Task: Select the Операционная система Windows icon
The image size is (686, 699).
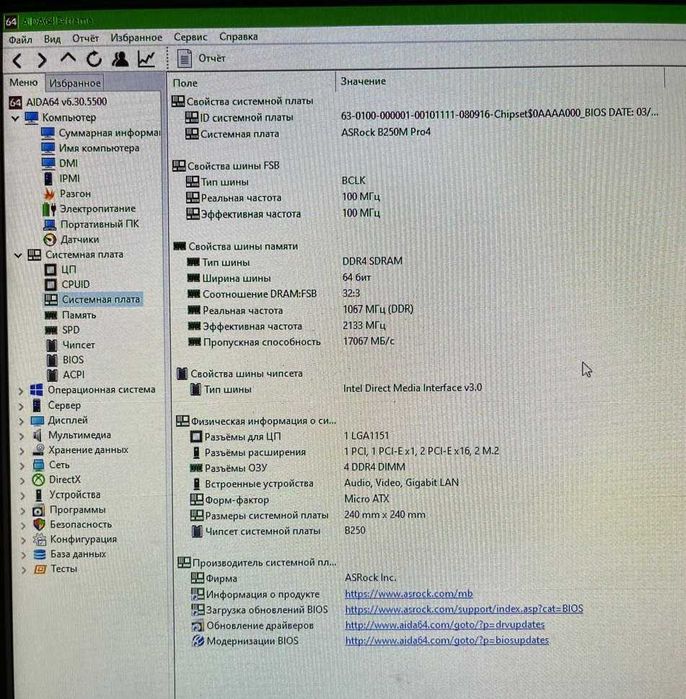Action: pos(37,391)
